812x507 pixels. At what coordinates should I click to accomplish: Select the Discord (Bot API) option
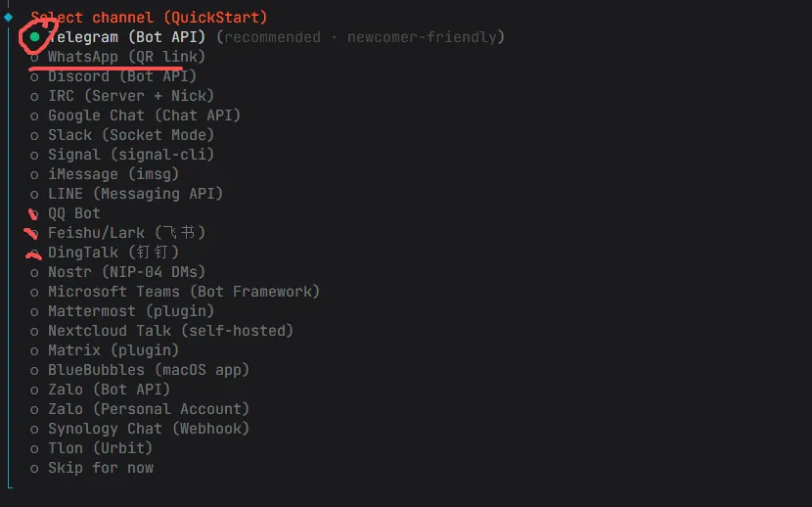click(121, 76)
